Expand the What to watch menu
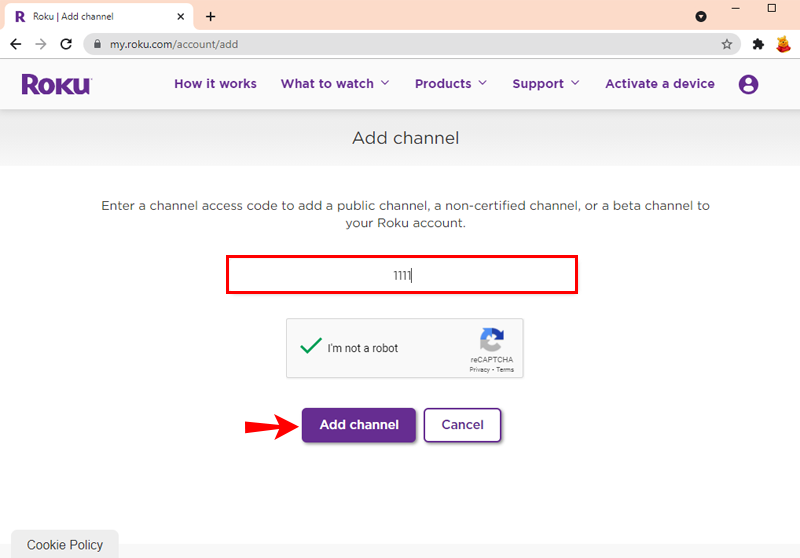800x558 pixels. [x=335, y=84]
